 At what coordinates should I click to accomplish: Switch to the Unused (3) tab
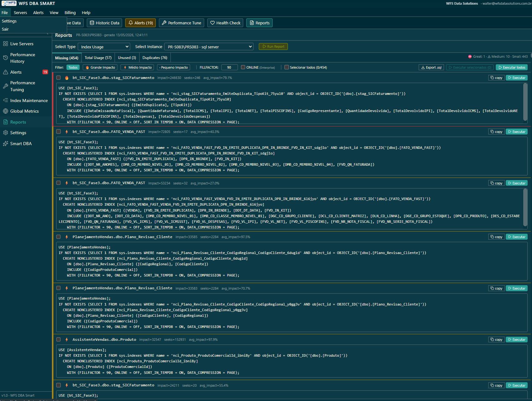click(127, 58)
